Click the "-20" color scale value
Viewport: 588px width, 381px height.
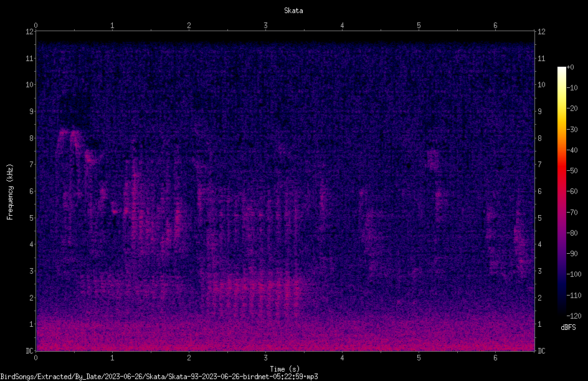(572, 109)
